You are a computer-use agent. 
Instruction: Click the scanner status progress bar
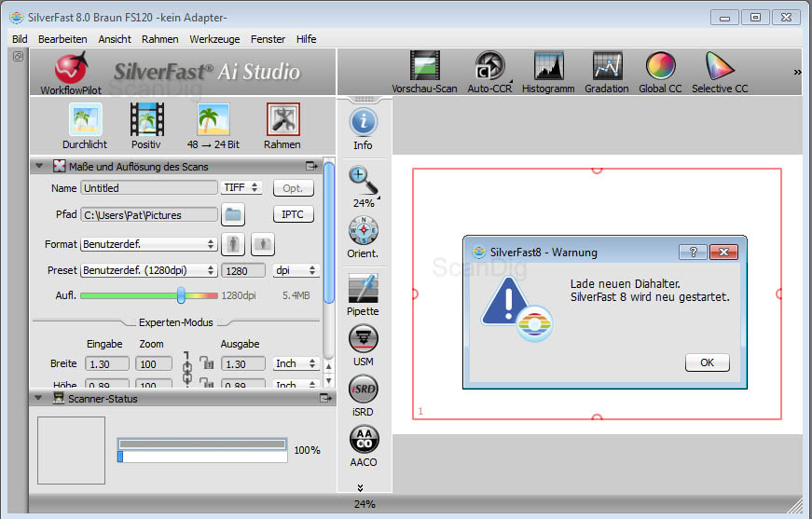[202, 450]
